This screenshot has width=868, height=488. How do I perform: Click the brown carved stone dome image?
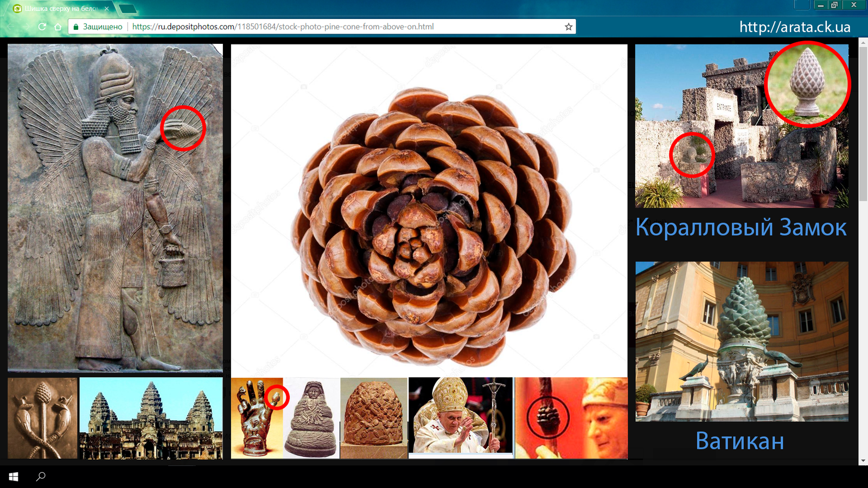[x=374, y=418]
